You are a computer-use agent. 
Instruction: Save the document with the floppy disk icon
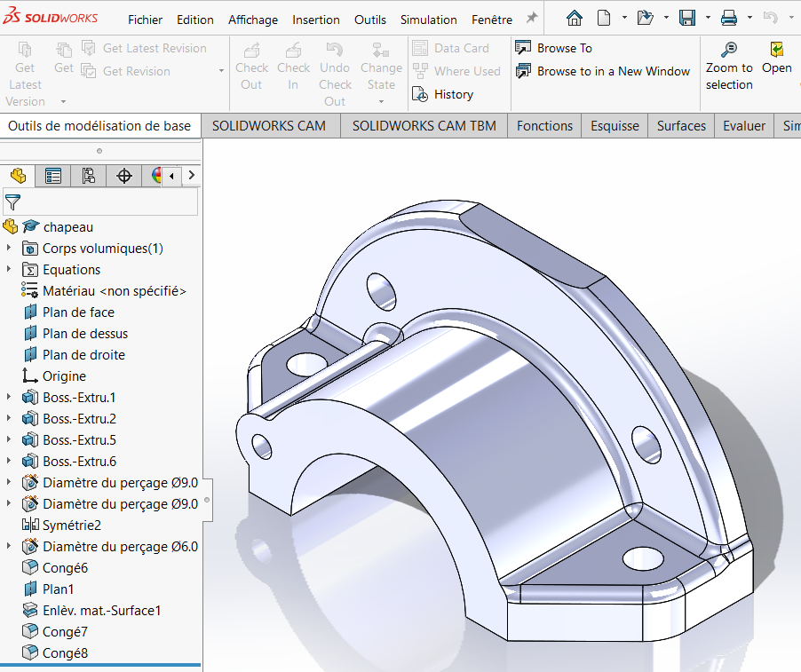(x=687, y=19)
